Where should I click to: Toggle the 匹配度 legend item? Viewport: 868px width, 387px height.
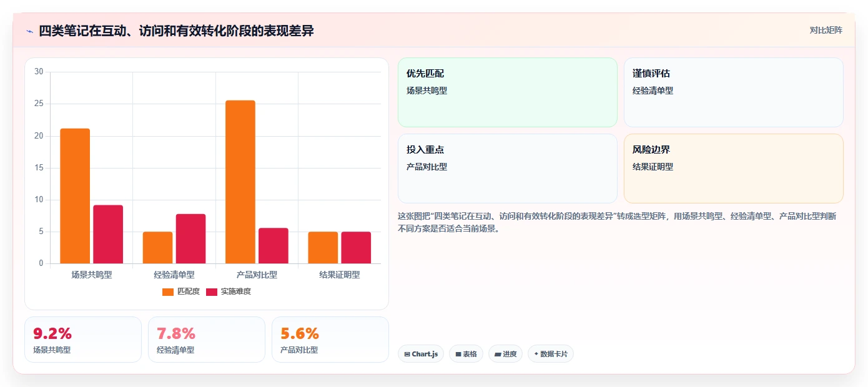(181, 291)
